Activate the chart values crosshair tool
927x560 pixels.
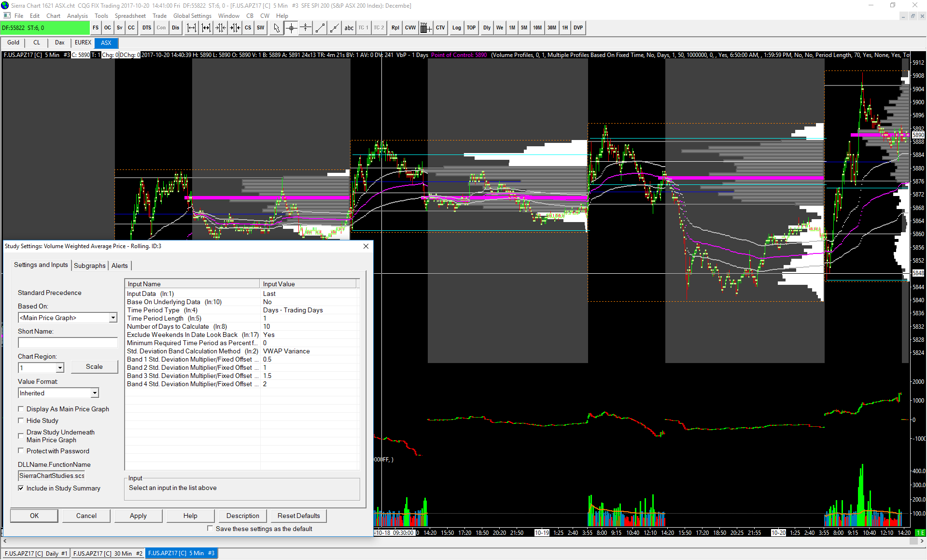[x=291, y=28]
